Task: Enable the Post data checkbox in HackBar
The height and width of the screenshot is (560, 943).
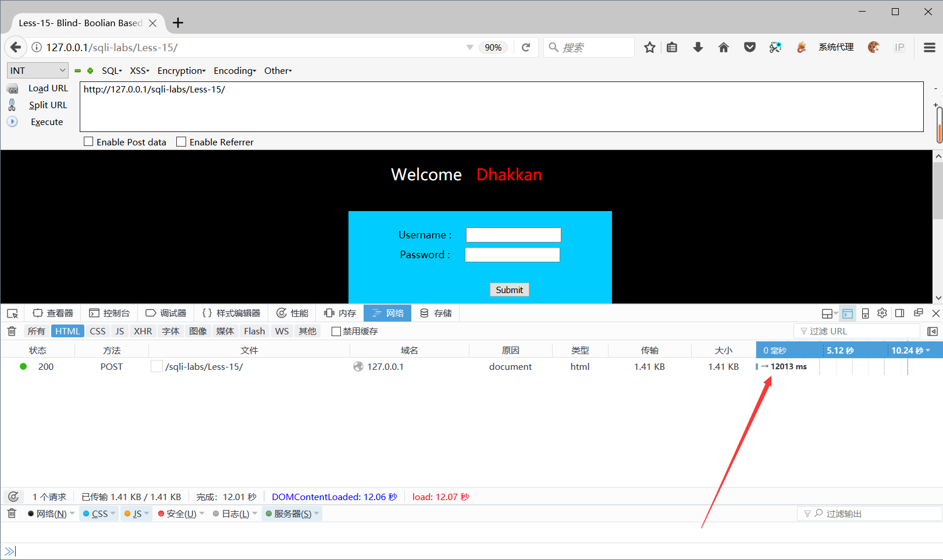Action: pos(88,141)
